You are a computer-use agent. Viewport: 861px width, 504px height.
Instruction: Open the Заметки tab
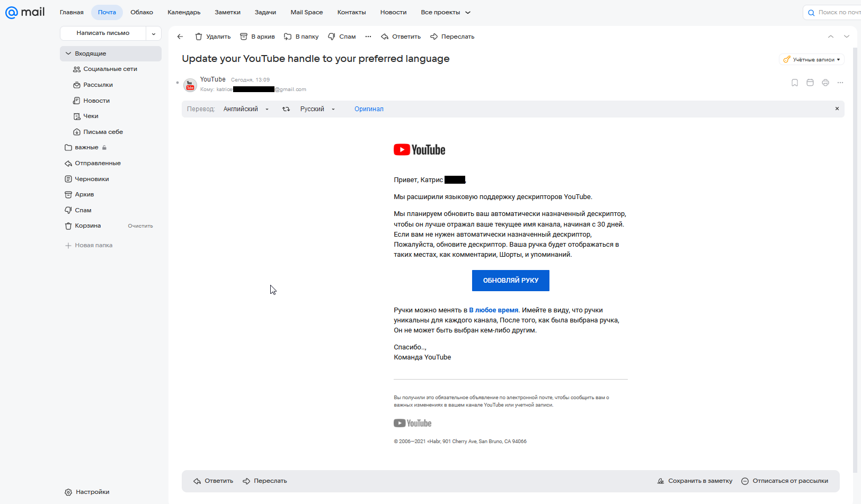(x=227, y=12)
